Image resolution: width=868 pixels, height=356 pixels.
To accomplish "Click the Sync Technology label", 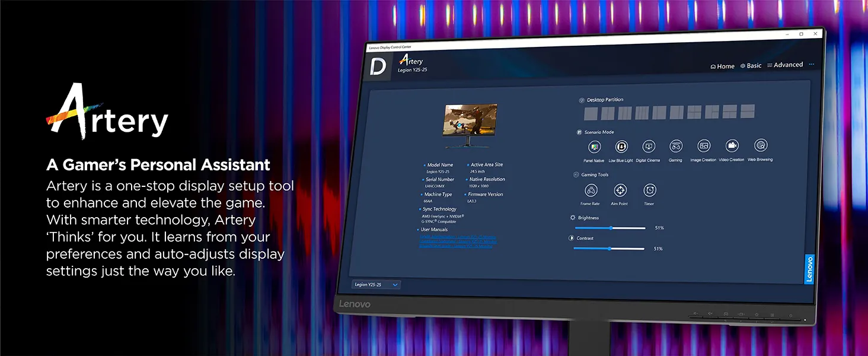I will click(439, 209).
